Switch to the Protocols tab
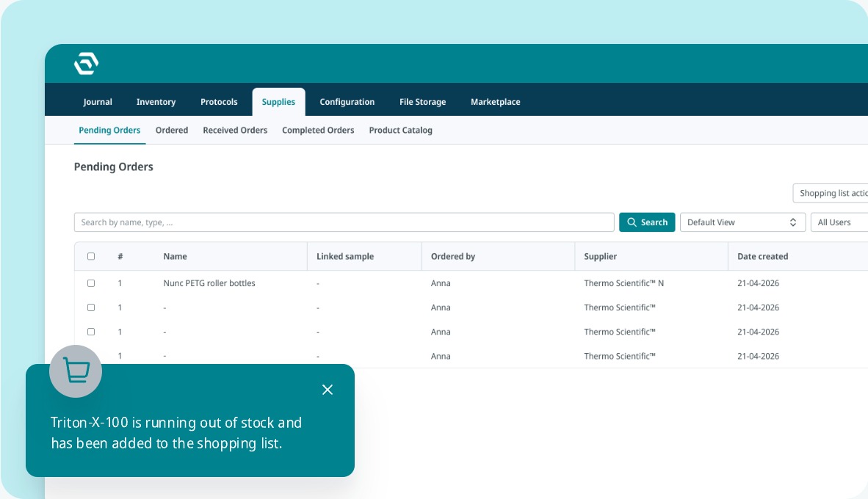Screen dimensions: 868x499 pyautogui.click(x=219, y=102)
